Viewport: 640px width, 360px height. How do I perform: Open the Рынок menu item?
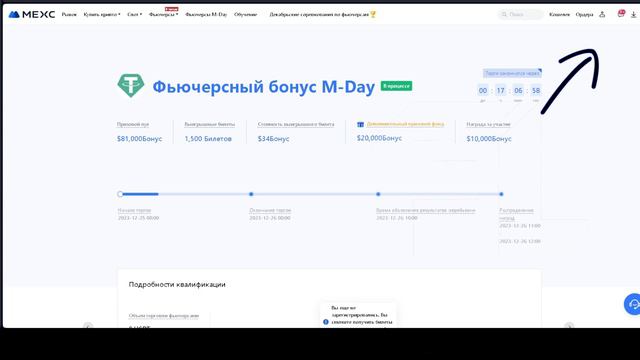pyautogui.click(x=69, y=14)
